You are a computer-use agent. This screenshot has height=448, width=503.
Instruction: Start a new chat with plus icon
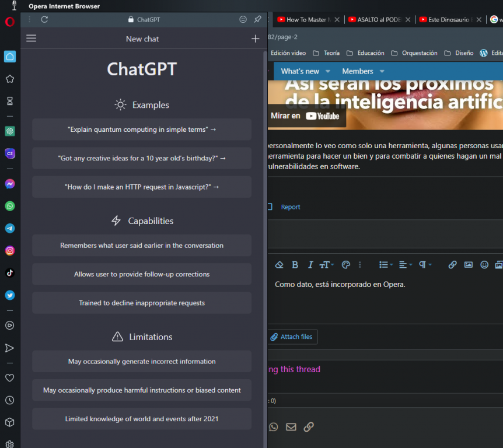coord(255,38)
